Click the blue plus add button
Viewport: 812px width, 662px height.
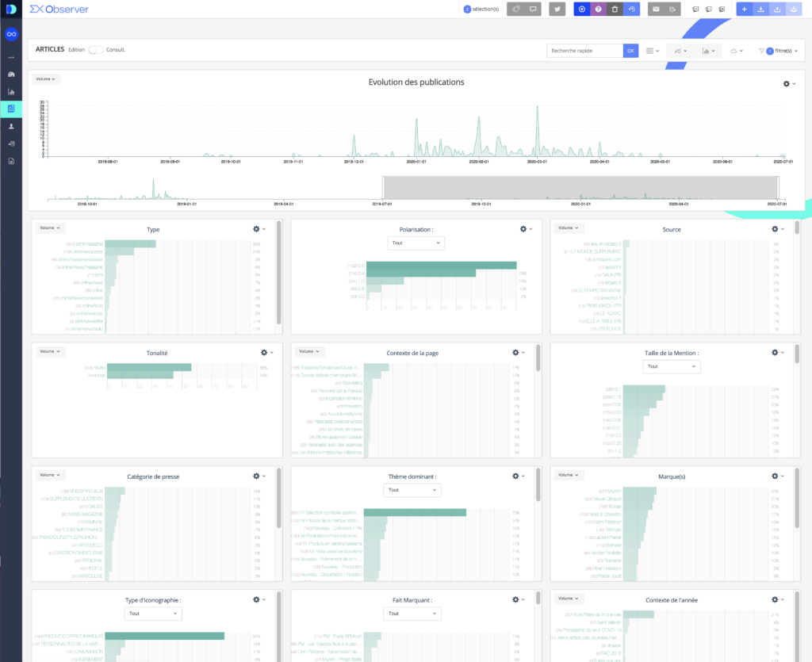click(x=744, y=10)
